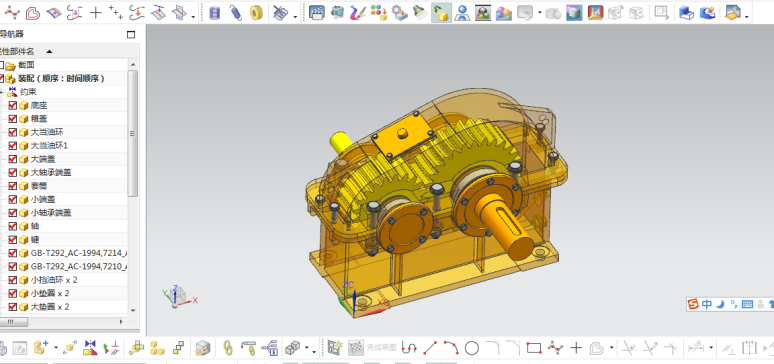This screenshot has height=364, width=774.
Task: Select the 约束 tree node
Action: tap(28, 92)
